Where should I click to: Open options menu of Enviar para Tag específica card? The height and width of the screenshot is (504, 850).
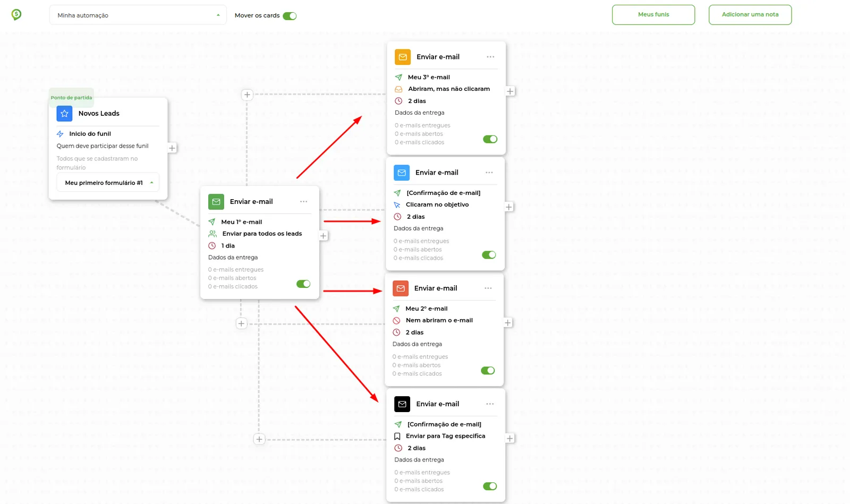(490, 404)
